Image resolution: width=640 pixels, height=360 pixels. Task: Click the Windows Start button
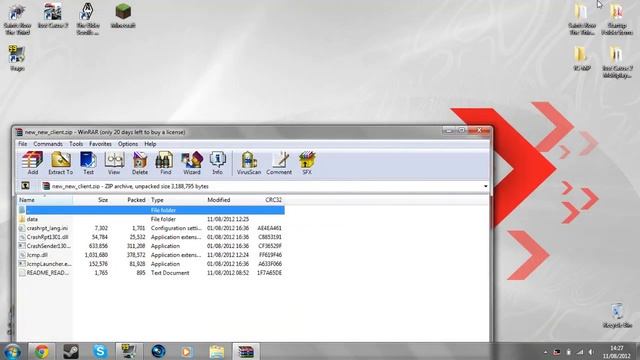click(12, 351)
